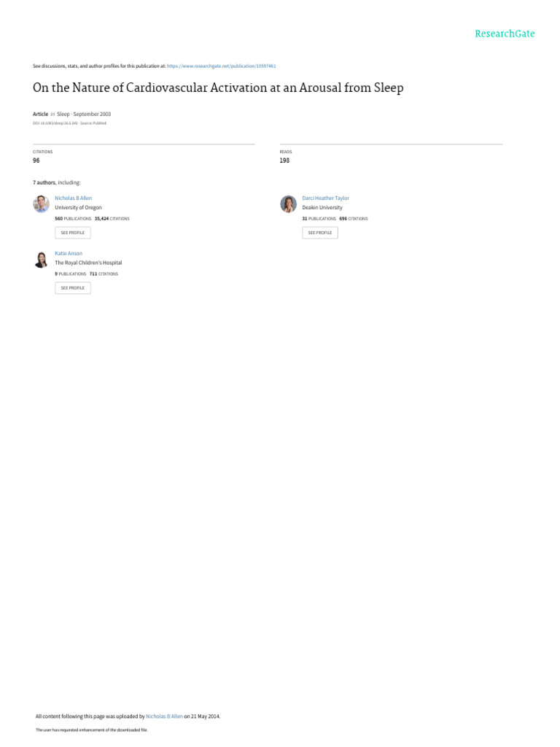The height and width of the screenshot is (747, 560).
Task: Click SEE PROFILE under Royal Children's Hospital
Action: (x=73, y=287)
